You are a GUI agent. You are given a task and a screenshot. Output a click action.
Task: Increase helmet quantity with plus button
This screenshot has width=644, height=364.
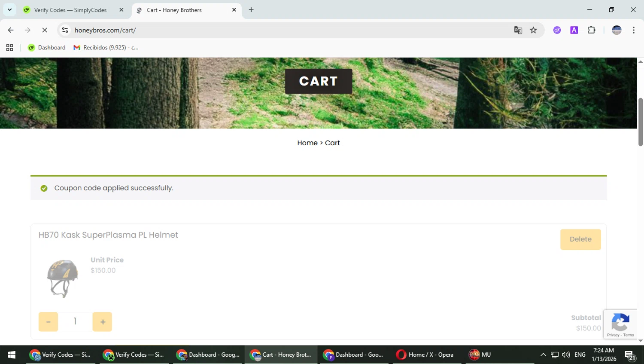[102, 322]
